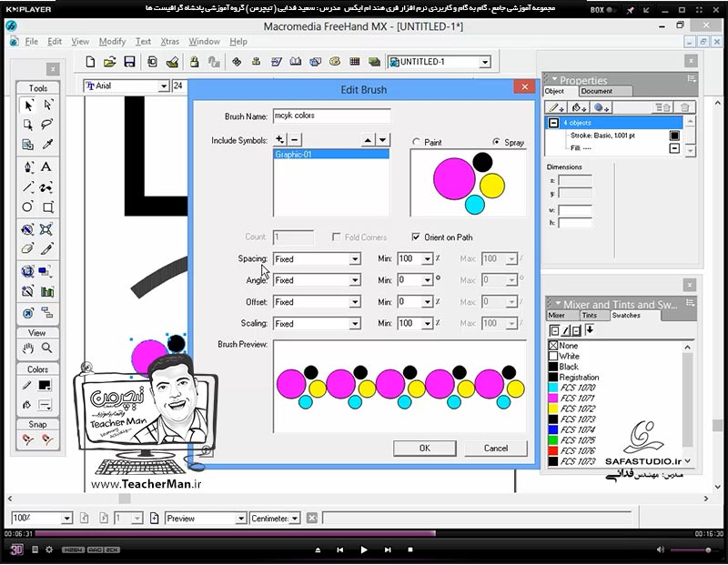Select the Pointer tool in Tools panel
The width and height of the screenshot is (728, 565).
pos(28,106)
